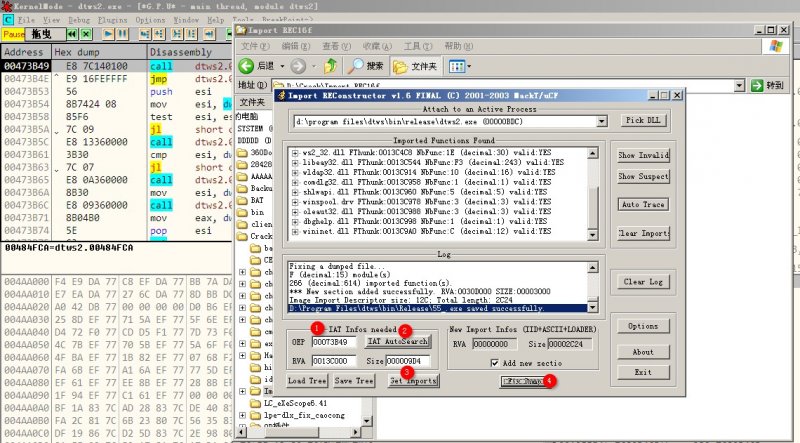Expand the wininet.dll import node
The height and width of the screenshot is (443, 800).
(x=295, y=231)
